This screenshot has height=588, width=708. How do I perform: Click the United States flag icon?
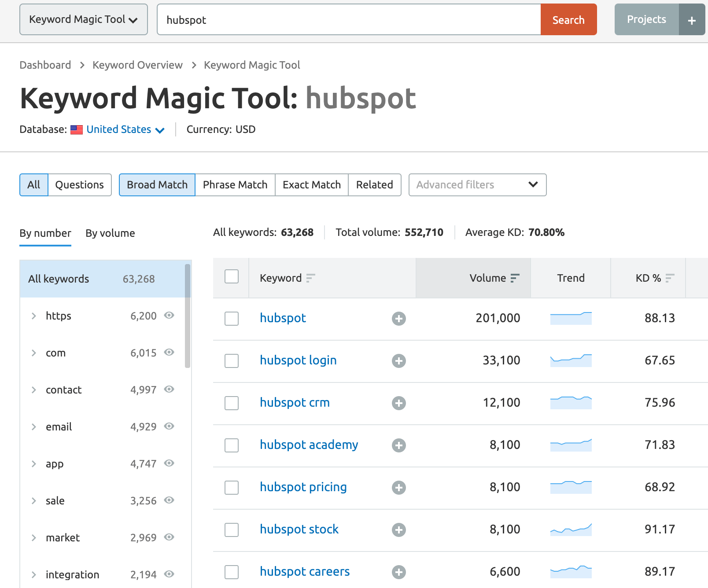[77, 130]
